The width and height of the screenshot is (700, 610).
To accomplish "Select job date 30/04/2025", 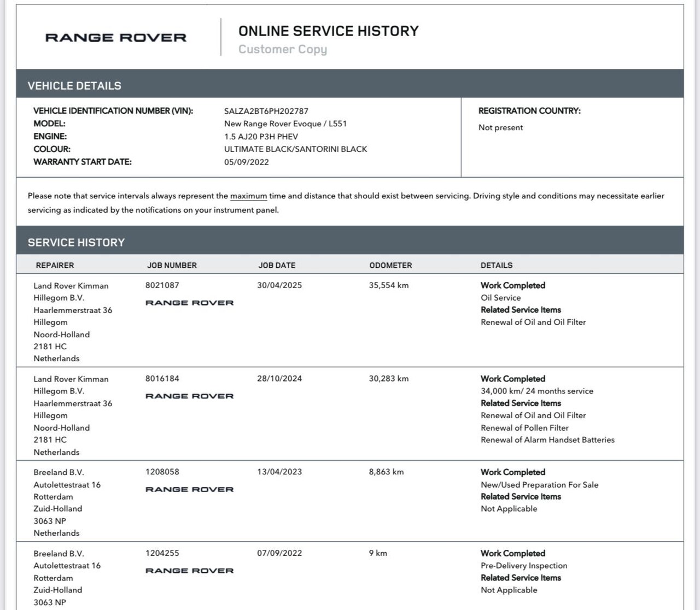I will [x=279, y=285].
